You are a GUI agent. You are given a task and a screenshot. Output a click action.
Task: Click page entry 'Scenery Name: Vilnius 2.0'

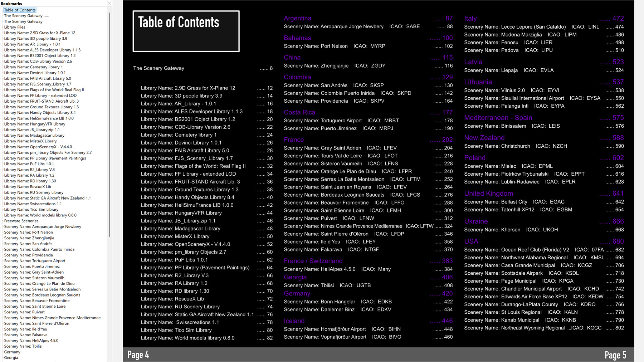(494, 90)
